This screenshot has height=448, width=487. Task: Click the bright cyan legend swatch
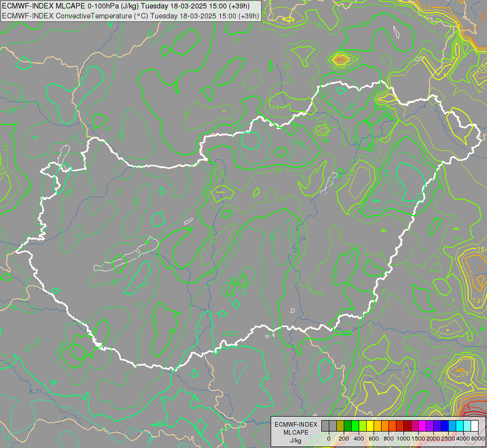point(460,426)
